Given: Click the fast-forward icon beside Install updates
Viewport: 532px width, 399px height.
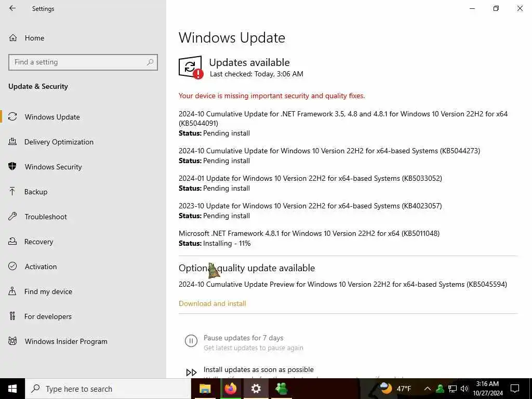Looking at the screenshot, I should click(x=191, y=372).
